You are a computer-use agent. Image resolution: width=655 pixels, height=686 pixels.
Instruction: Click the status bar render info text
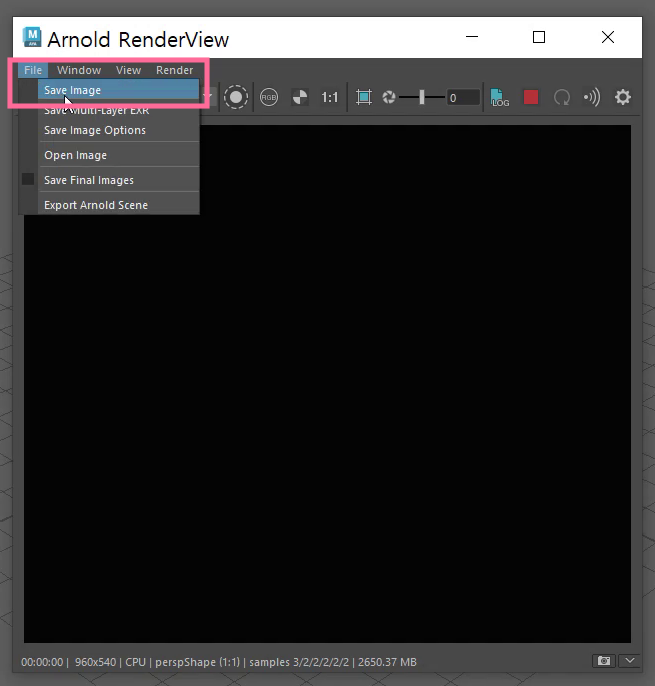tap(219, 662)
